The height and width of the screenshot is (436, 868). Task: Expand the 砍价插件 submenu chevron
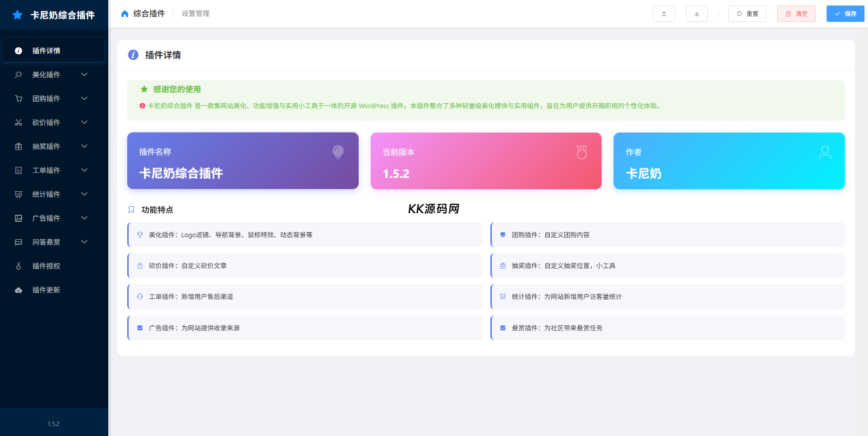(x=84, y=123)
